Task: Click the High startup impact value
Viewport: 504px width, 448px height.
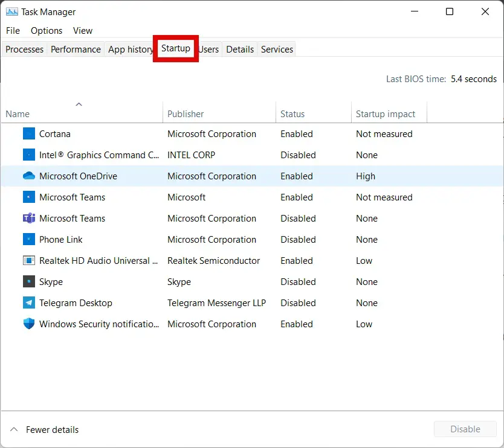Action: coord(366,176)
